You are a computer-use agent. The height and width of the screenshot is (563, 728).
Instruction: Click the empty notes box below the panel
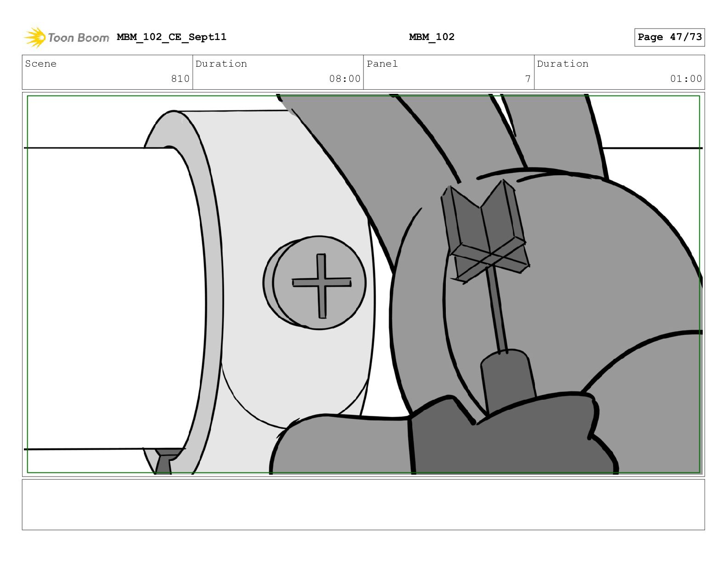click(363, 505)
